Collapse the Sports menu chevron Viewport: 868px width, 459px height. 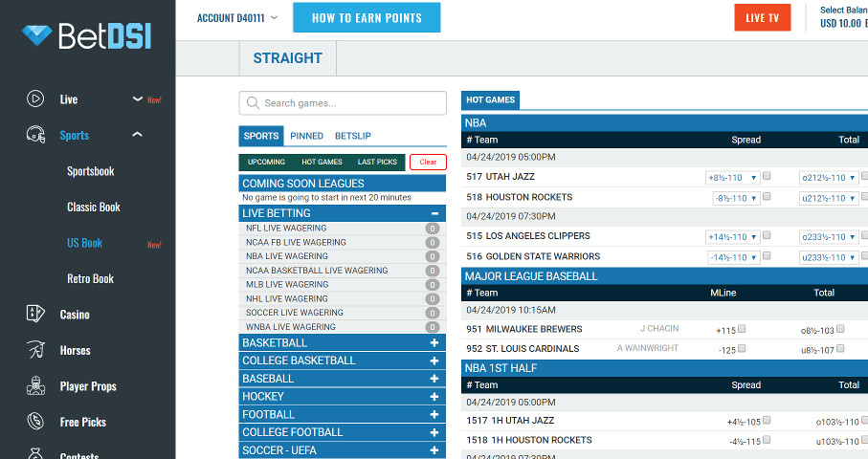click(x=138, y=135)
